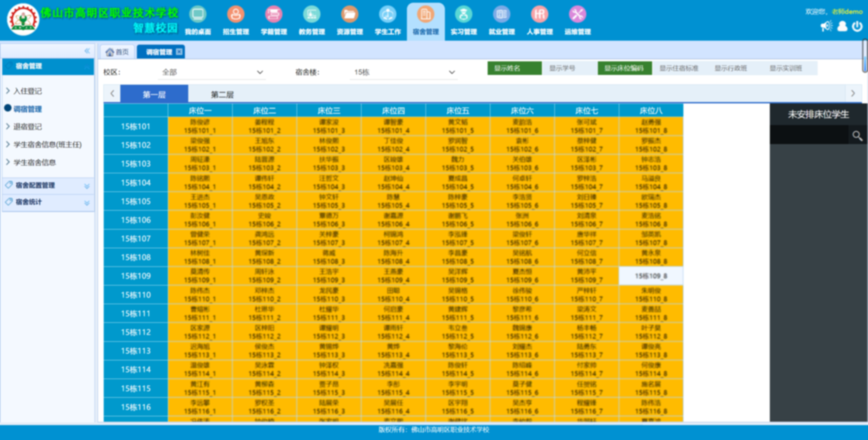This screenshot has width=868, height=440.
Task: Select bed cell 15栋107_3
Action: click(x=329, y=239)
